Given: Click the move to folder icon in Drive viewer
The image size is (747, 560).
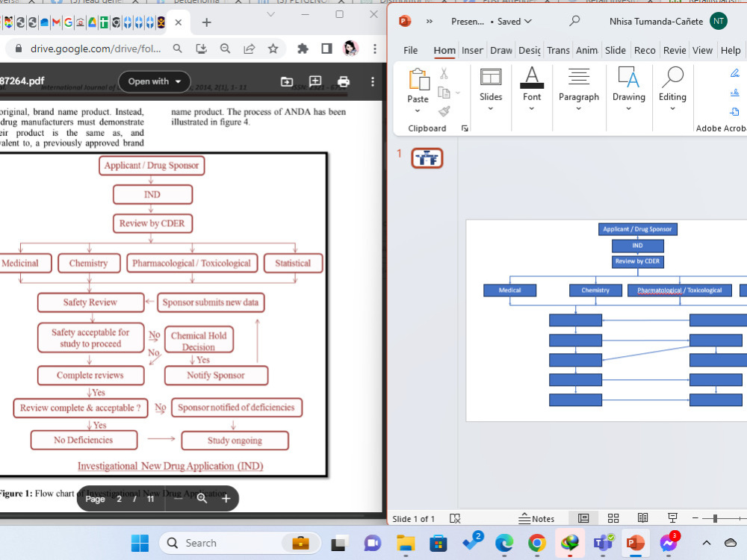Looking at the screenshot, I should pyautogui.click(x=287, y=81).
